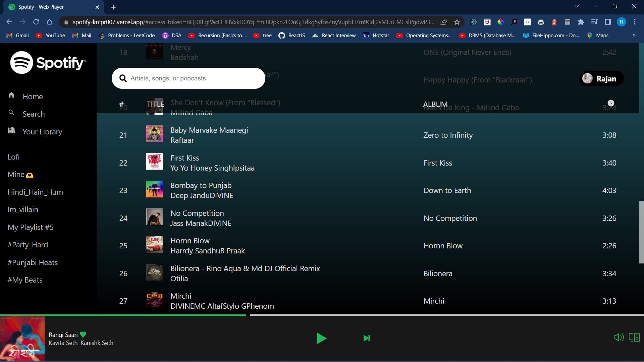Select Your Library in sidebar
644x362 pixels.
[42, 132]
